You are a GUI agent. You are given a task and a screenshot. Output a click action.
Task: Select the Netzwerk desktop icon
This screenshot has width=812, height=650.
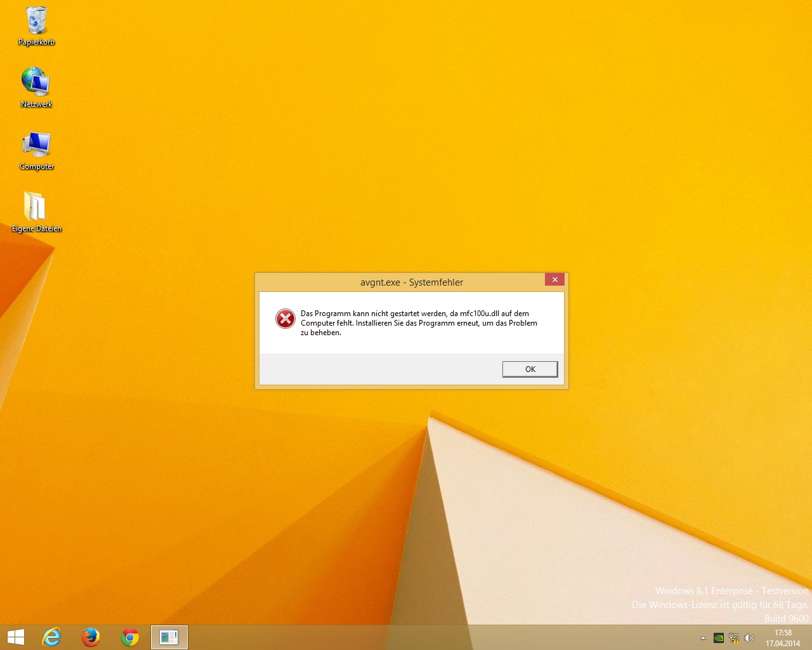[36, 88]
